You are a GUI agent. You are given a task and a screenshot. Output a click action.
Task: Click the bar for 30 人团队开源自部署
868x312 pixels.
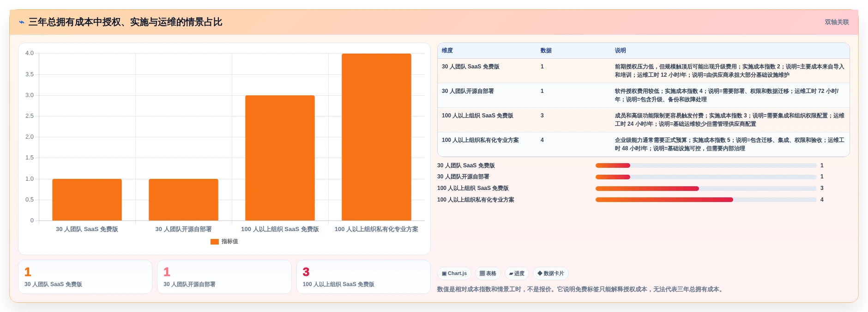point(183,200)
